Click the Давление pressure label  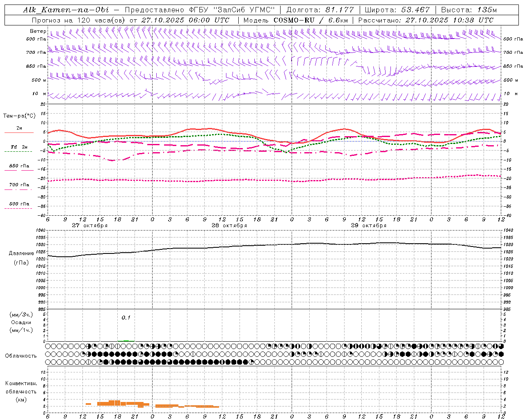click(x=21, y=253)
